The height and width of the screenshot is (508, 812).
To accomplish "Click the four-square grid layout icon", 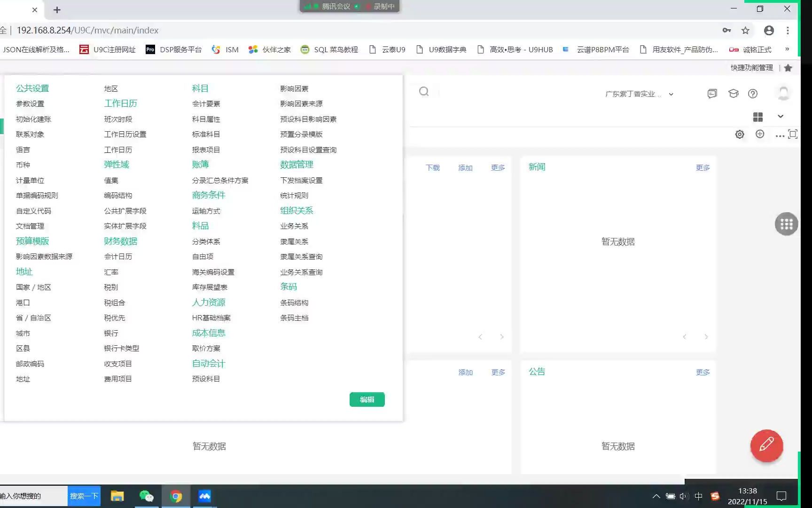I will [x=758, y=117].
